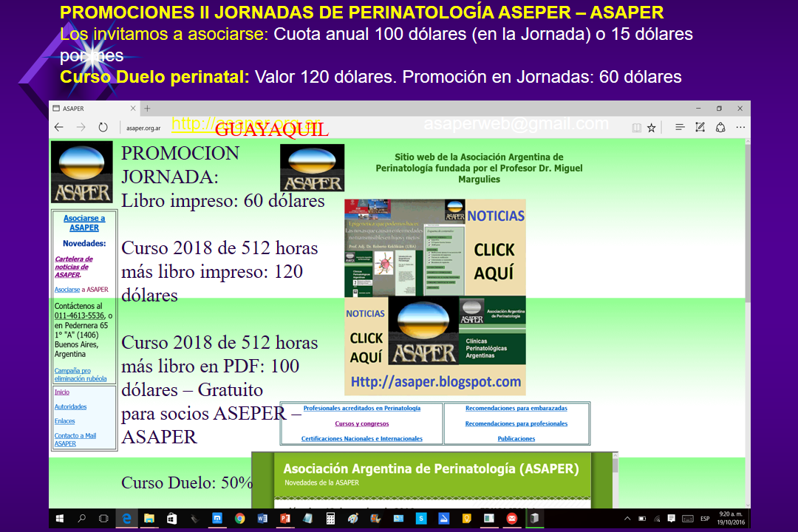The image size is (798, 532).
Task: Open a new tab with plus button
Action: pyautogui.click(x=147, y=109)
